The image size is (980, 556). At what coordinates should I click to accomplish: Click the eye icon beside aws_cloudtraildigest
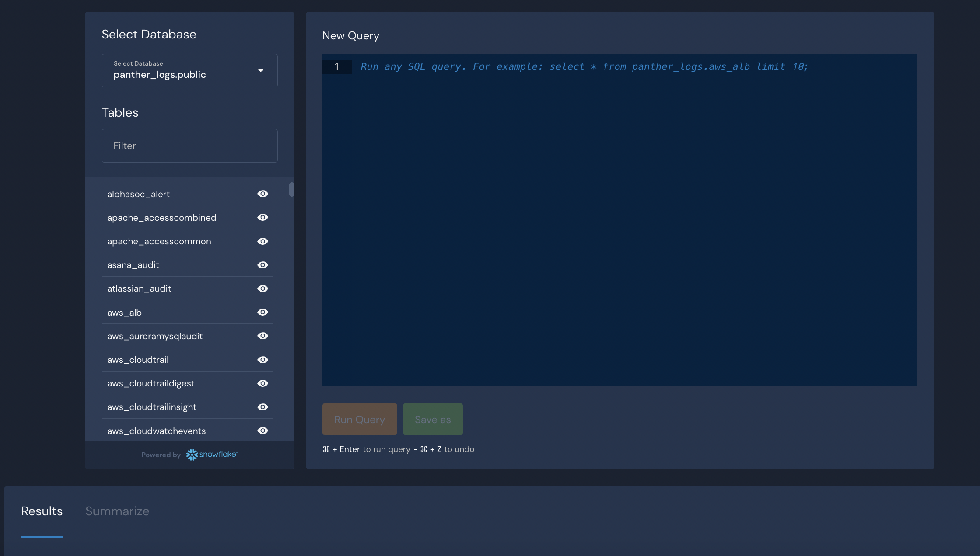[x=262, y=383]
